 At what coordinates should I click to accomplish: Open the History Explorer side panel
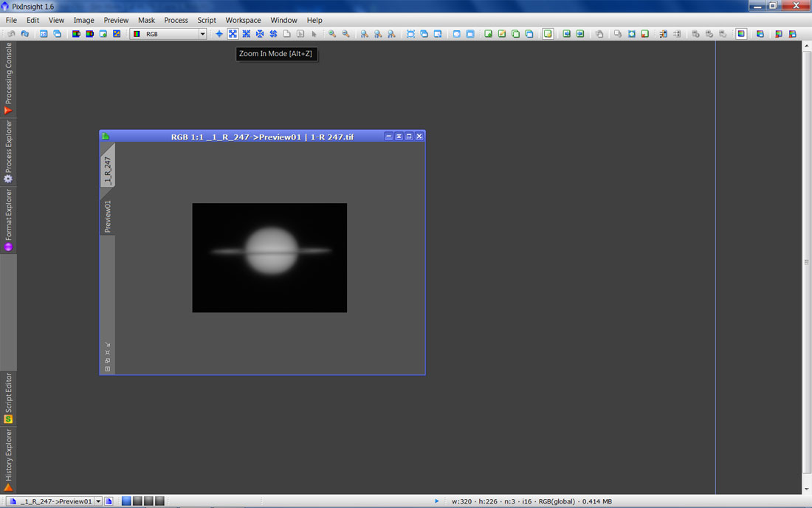coord(8,460)
